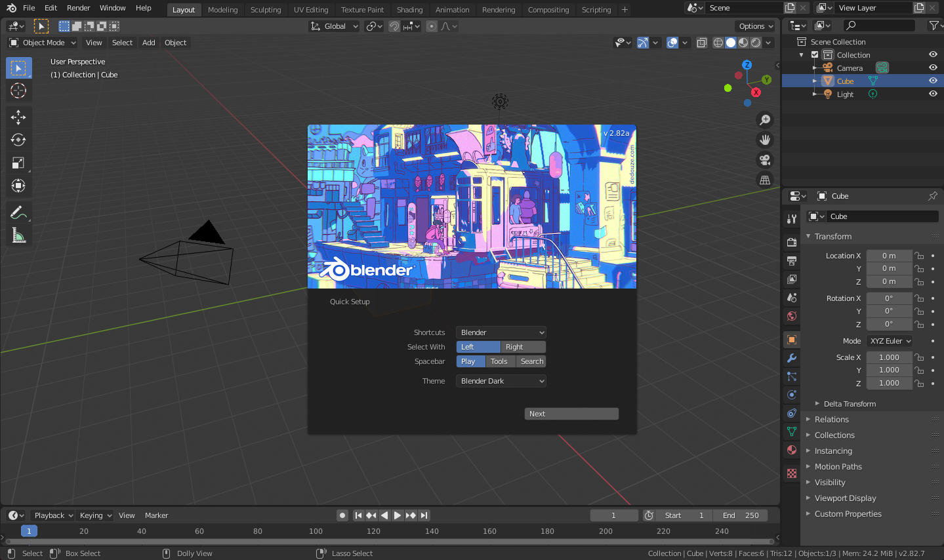The height and width of the screenshot is (560, 944).
Task: Switch to the Shading workspace tab
Action: (409, 9)
